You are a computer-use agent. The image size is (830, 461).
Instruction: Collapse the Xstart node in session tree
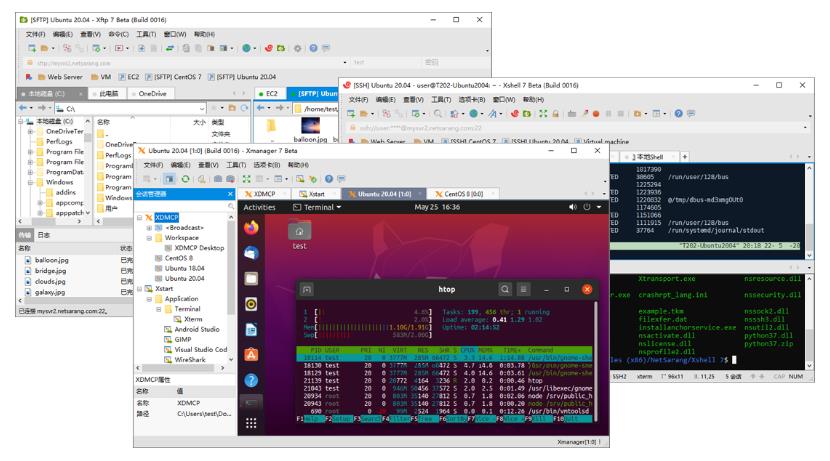[140, 288]
